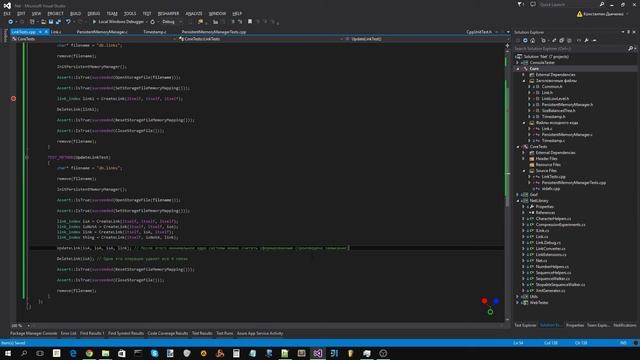Open the TOOLS menu
This screenshot has width=640, height=360.
pos(130,13)
